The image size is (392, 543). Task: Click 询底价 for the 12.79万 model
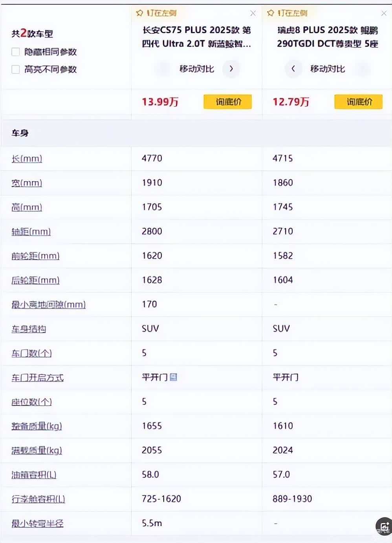(x=358, y=102)
